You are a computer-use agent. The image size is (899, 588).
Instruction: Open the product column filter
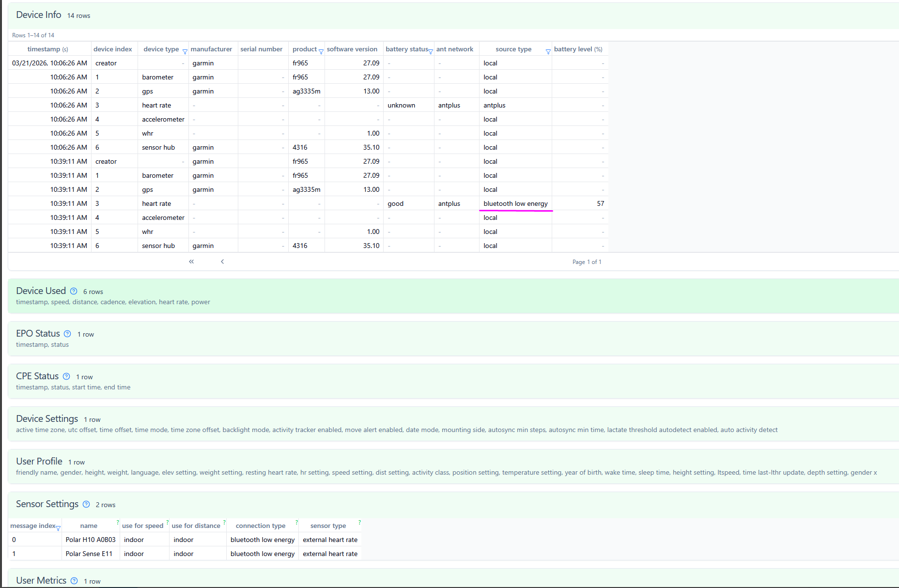pos(321,51)
